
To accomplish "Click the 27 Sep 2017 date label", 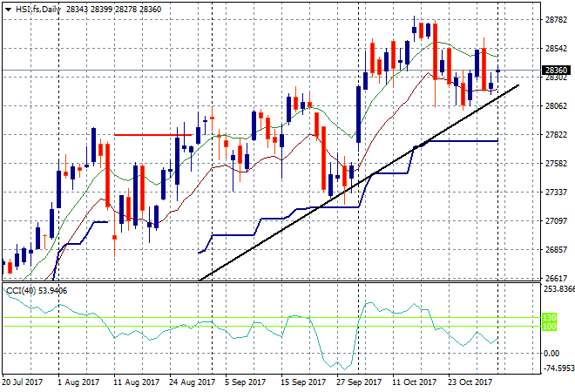I will pos(359,382).
